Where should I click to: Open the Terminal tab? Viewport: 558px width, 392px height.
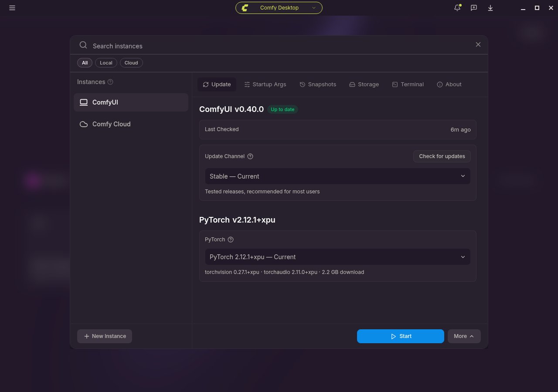[408, 84]
